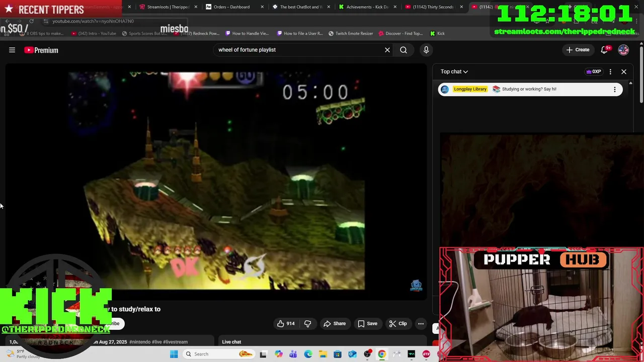Viewport: 644px width, 362px height.
Task: Click the search magnifier button
Action: click(x=404, y=50)
